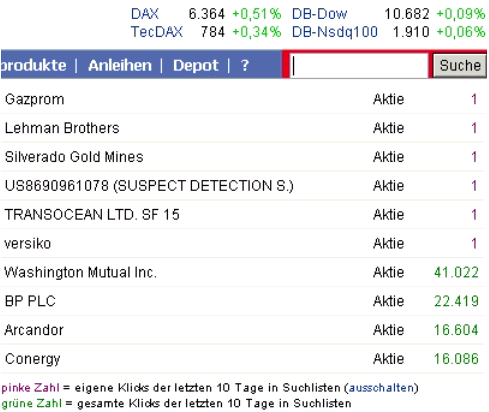This screenshot has height=412, width=489.
Task: Open the Depot menu item
Action: point(196,66)
